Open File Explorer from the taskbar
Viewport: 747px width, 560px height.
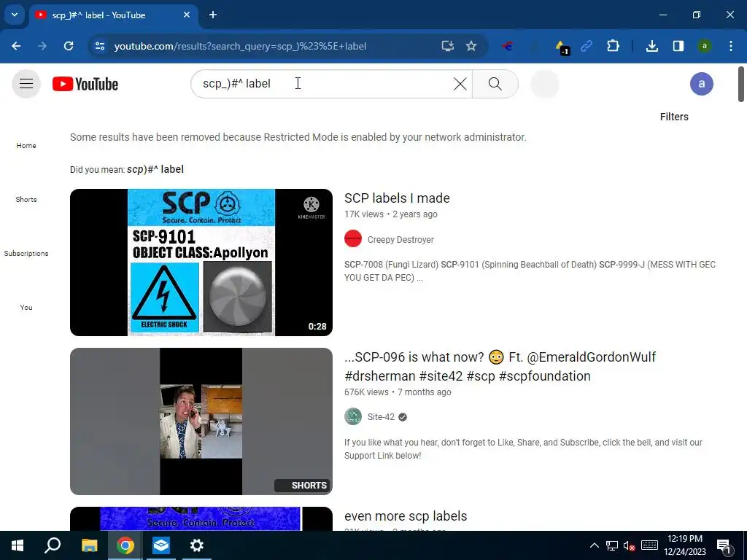point(89,545)
